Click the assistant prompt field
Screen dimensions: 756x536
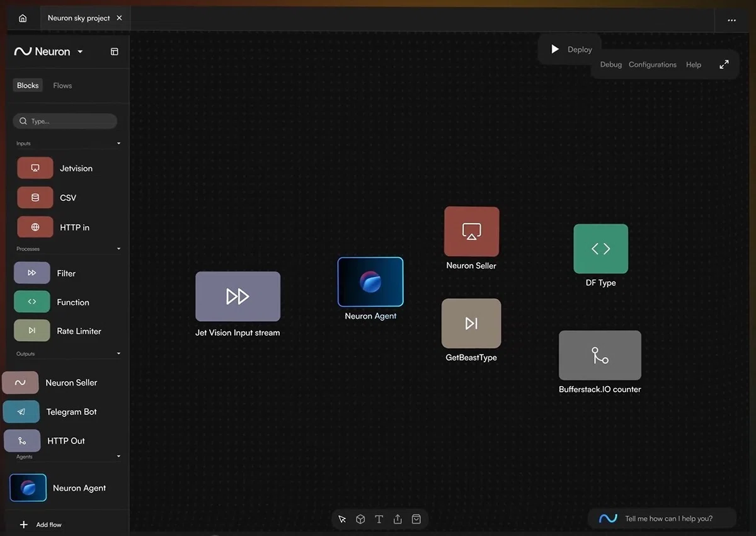(x=661, y=518)
